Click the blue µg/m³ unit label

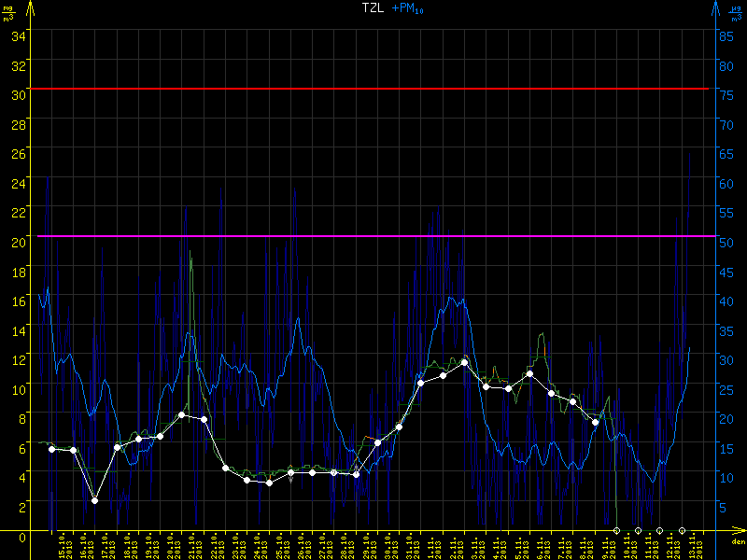(x=737, y=15)
